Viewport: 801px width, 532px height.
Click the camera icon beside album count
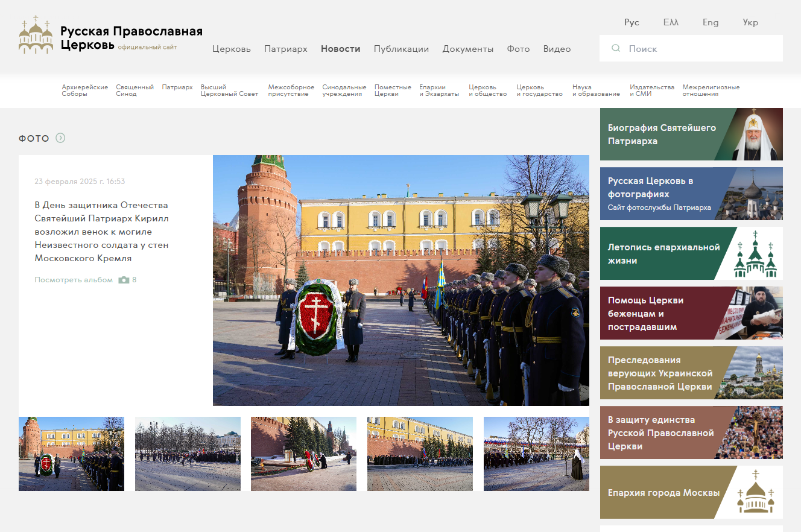point(124,280)
